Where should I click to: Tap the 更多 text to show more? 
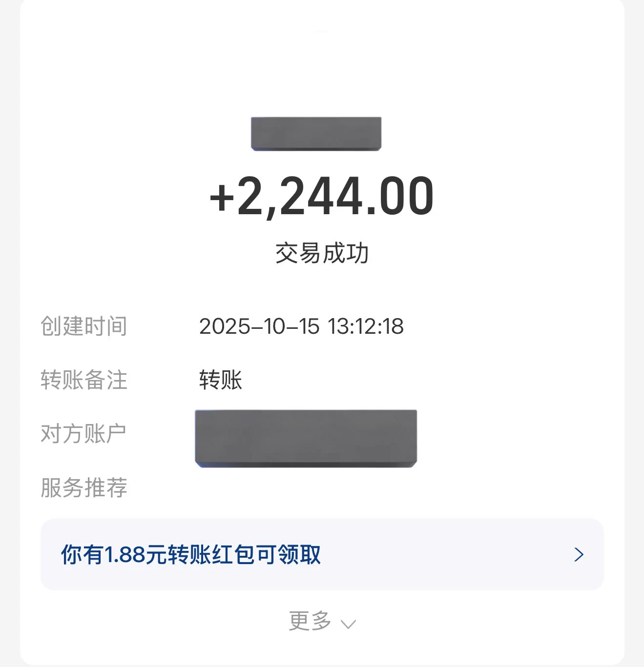coord(310,621)
